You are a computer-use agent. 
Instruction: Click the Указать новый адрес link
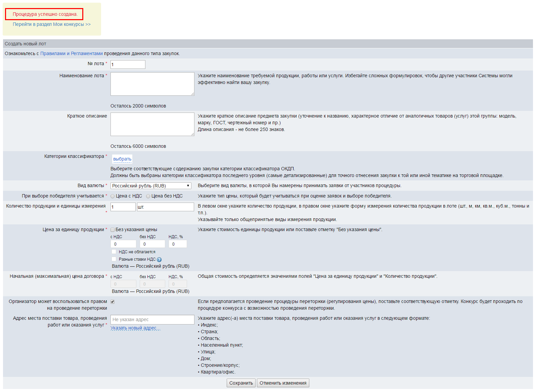click(x=136, y=328)
